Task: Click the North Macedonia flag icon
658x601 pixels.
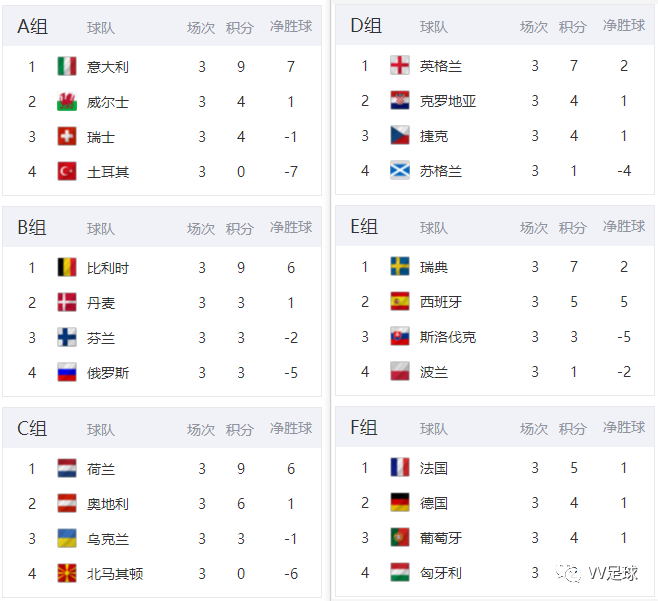Action: click(67, 573)
